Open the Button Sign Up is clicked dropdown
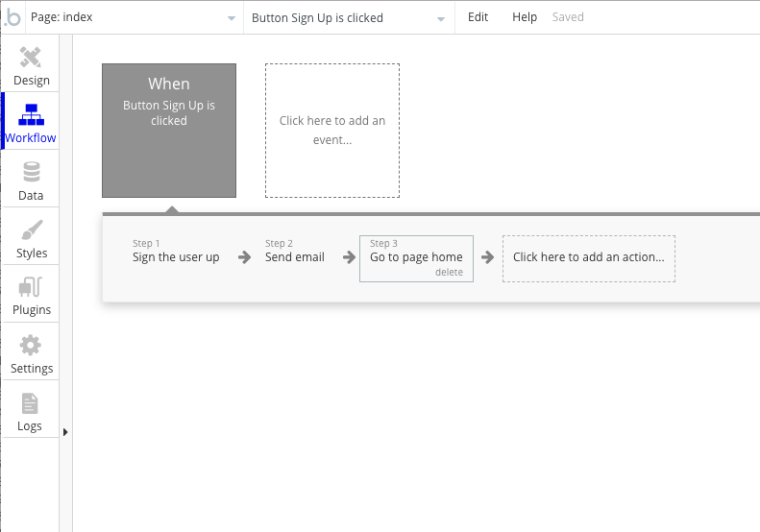 [349, 17]
